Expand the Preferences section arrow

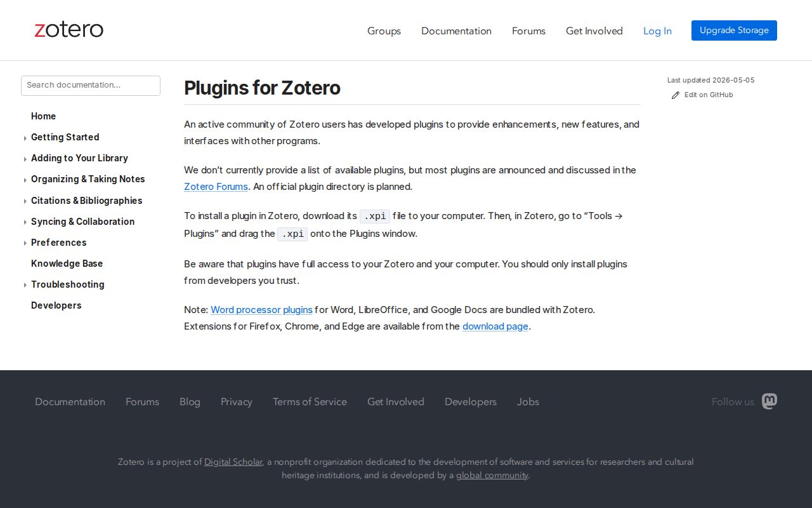coord(25,243)
